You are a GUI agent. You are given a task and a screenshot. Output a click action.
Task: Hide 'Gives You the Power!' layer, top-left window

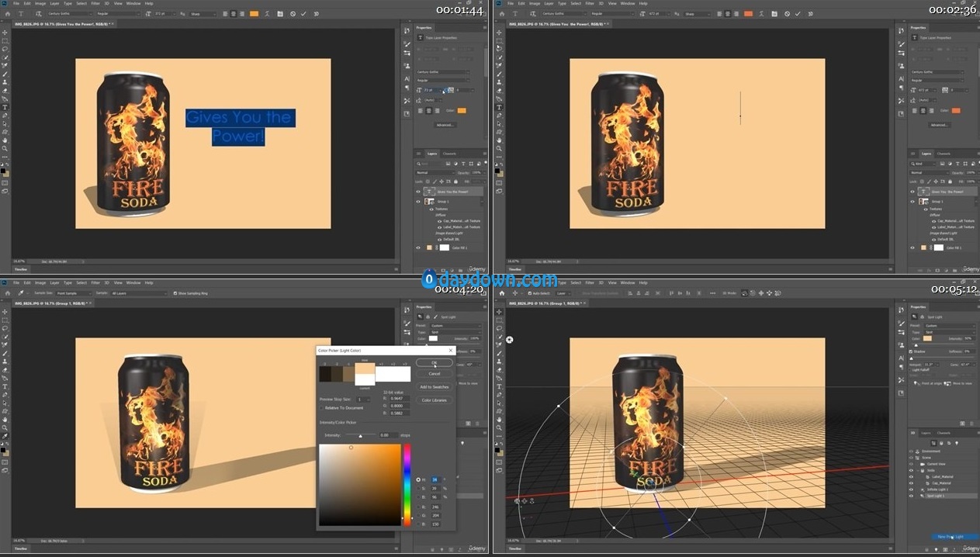pos(418,192)
